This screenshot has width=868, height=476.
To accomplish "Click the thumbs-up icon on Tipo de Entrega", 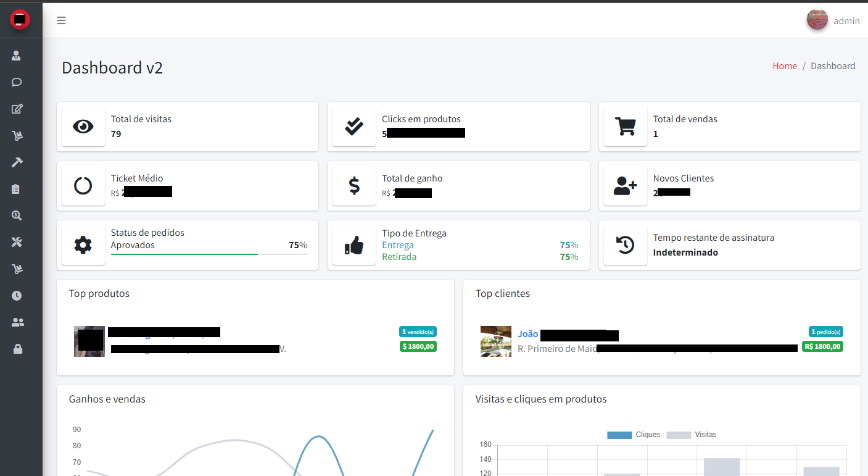I will [354, 245].
